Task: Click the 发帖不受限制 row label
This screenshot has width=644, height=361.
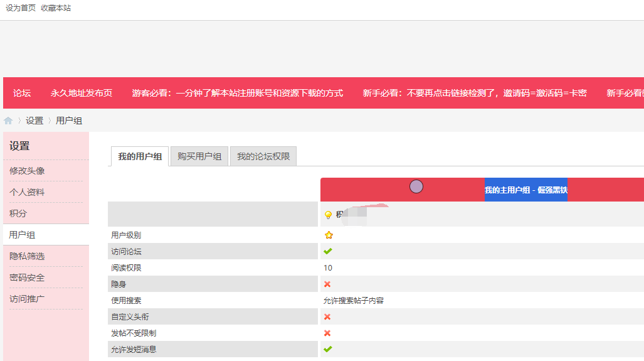Action: (134, 333)
